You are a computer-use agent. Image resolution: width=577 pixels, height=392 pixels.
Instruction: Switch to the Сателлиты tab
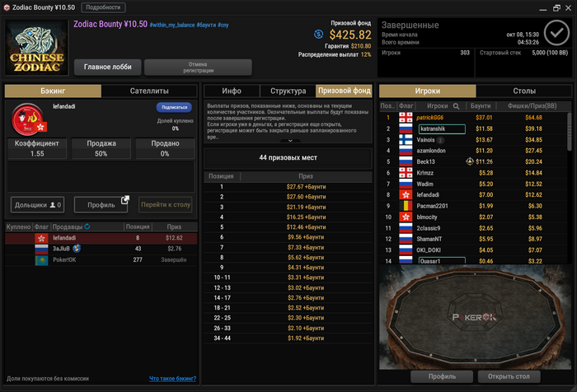tap(149, 91)
